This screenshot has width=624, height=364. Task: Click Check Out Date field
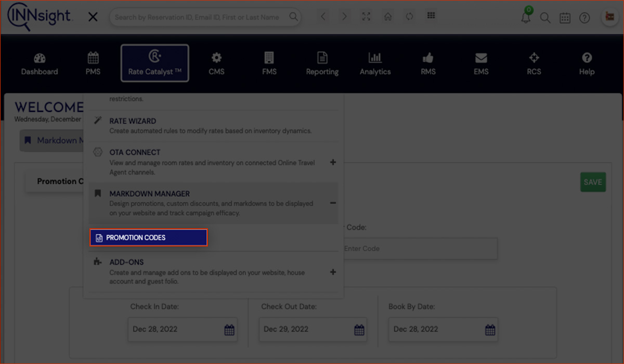click(313, 329)
